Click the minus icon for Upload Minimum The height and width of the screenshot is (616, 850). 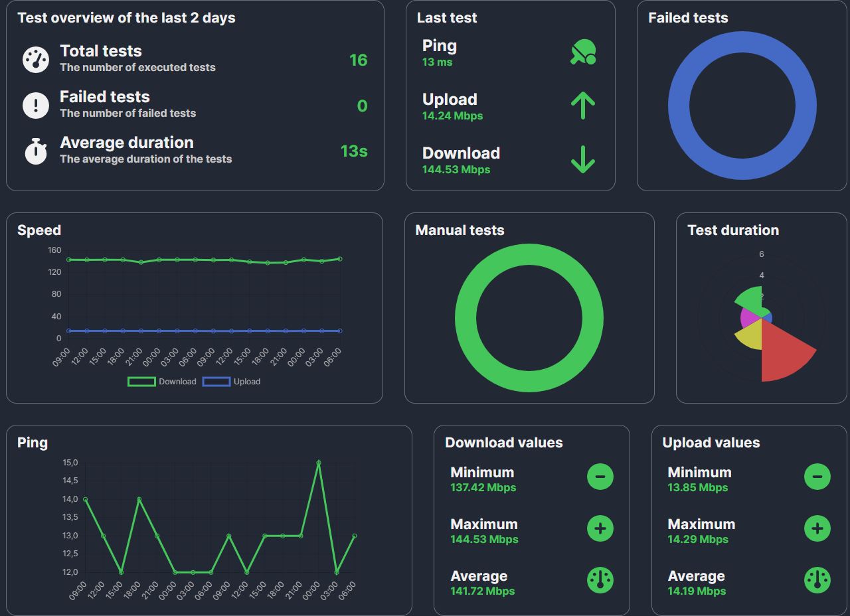tap(817, 477)
